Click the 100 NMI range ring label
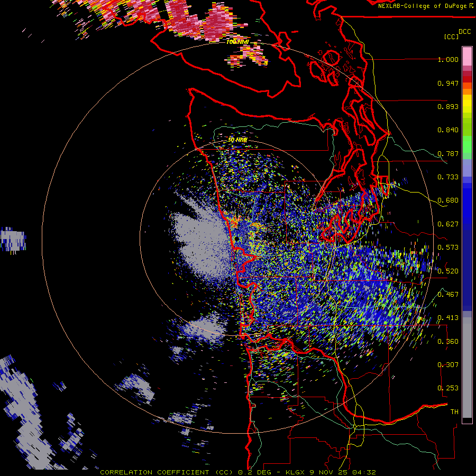 click(x=237, y=42)
